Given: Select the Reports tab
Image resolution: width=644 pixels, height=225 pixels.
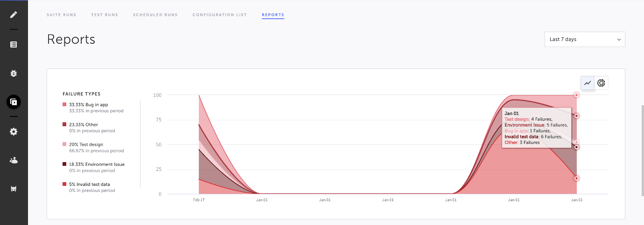Looking at the screenshot, I should coord(273,15).
